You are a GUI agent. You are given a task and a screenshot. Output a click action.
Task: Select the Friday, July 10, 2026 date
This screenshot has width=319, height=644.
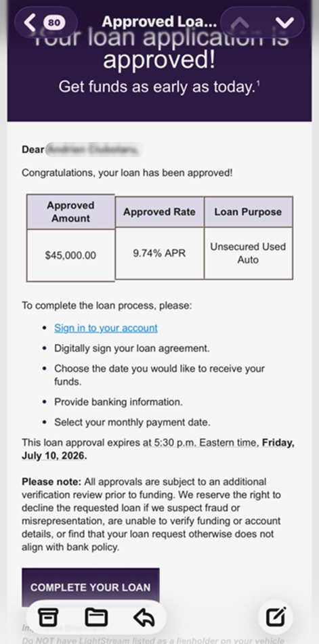pyautogui.click(x=158, y=450)
